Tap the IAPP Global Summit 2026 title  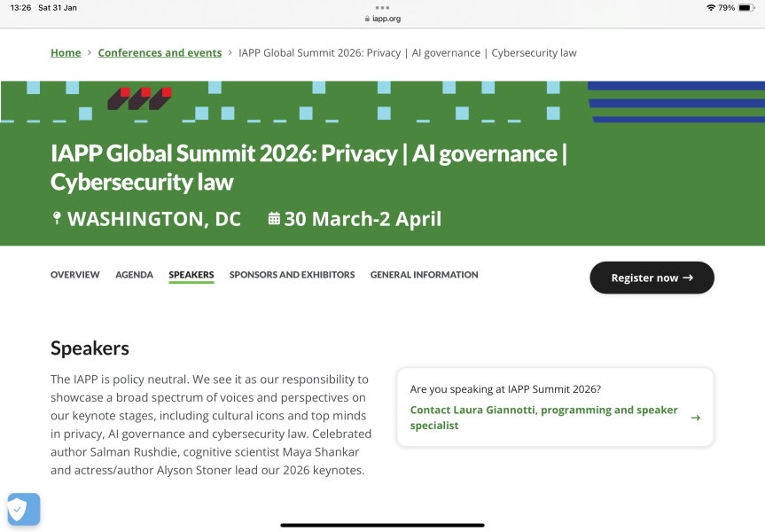point(308,168)
